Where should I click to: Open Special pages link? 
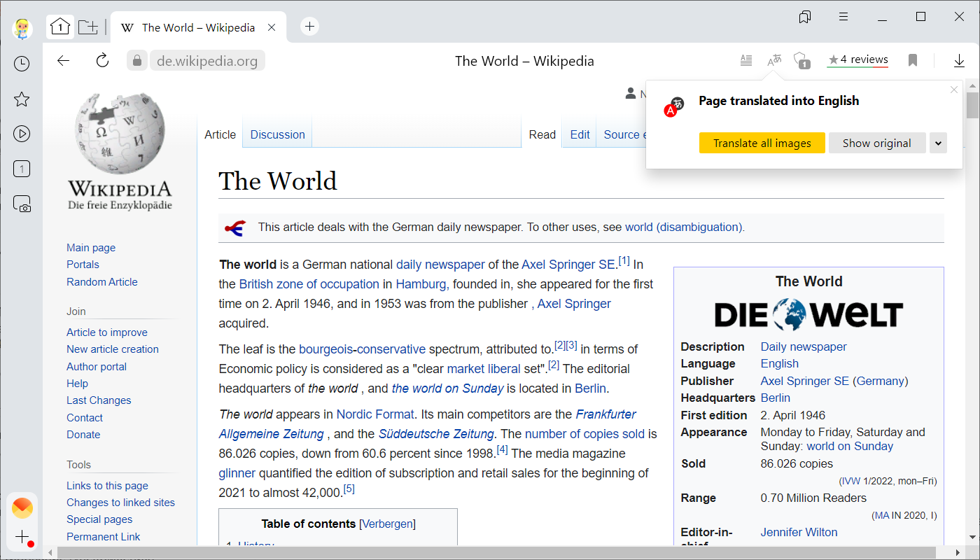click(99, 519)
